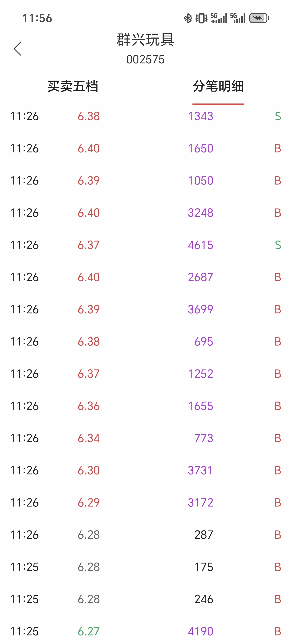The width and height of the screenshot is (291, 644).
Task: Tap the Bluetooth status icon
Action: tap(188, 18)
